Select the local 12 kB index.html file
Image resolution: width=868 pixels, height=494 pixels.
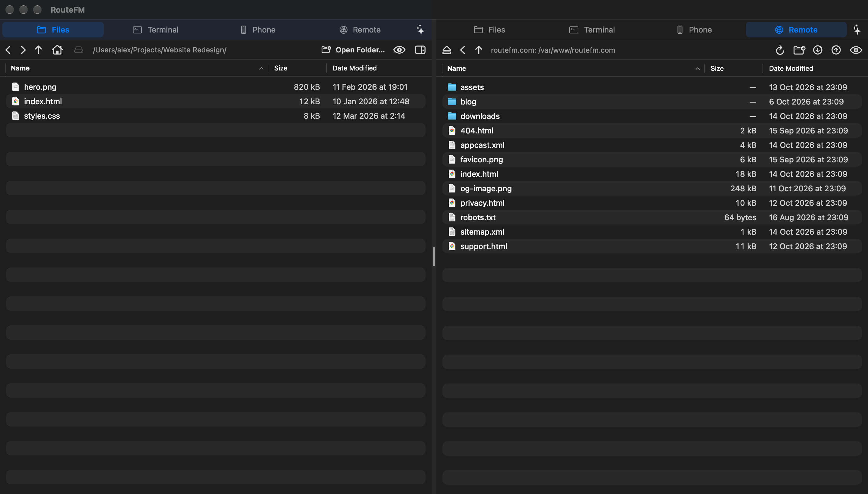click(215, 102)
